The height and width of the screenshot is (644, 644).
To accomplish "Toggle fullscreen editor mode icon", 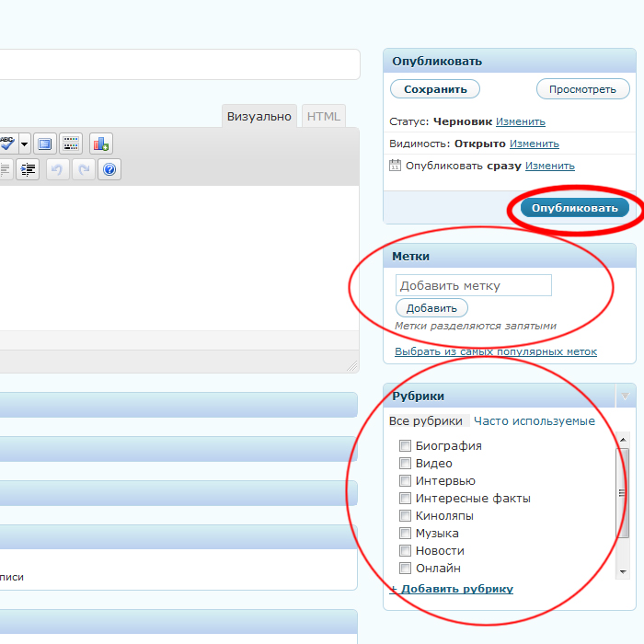I will (x=45, y=144).
